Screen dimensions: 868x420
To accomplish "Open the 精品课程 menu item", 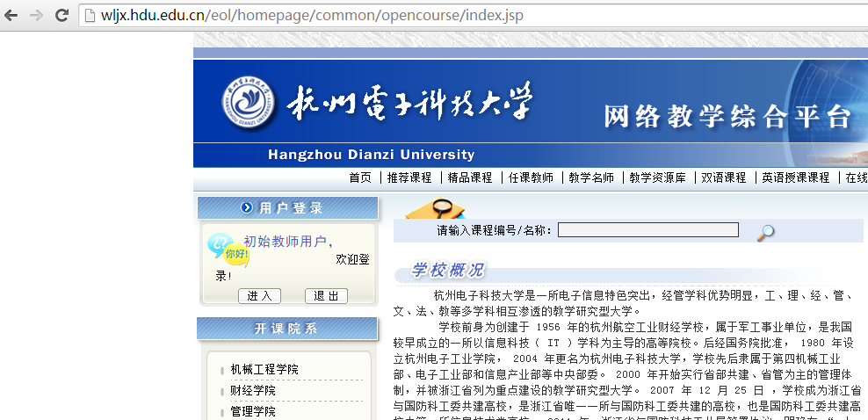I will (470, 177).
